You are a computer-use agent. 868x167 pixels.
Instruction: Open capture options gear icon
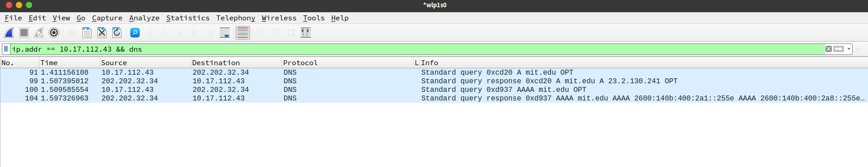coord(54,33)
